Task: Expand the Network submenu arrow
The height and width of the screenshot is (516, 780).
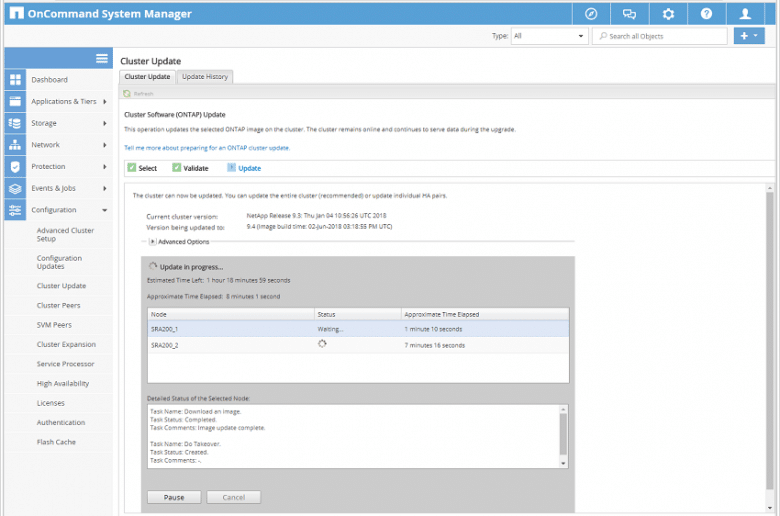Action: tap(105, 145)
